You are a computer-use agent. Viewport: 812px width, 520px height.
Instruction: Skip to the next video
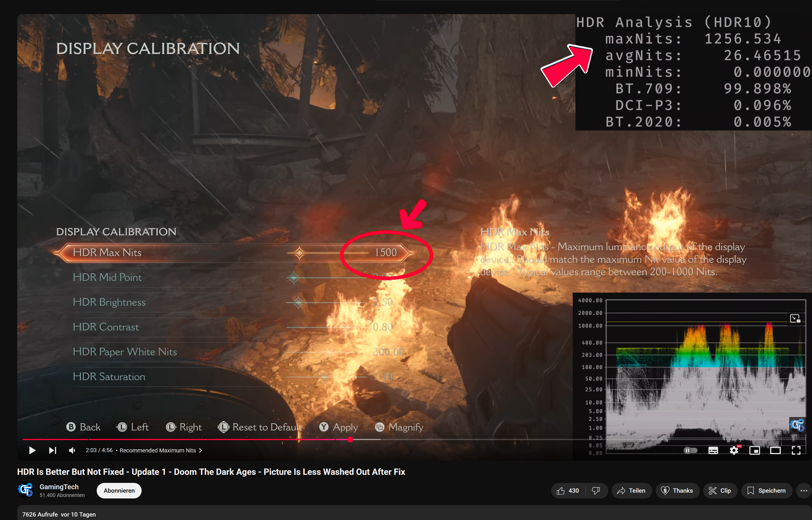tap(52, 450)
